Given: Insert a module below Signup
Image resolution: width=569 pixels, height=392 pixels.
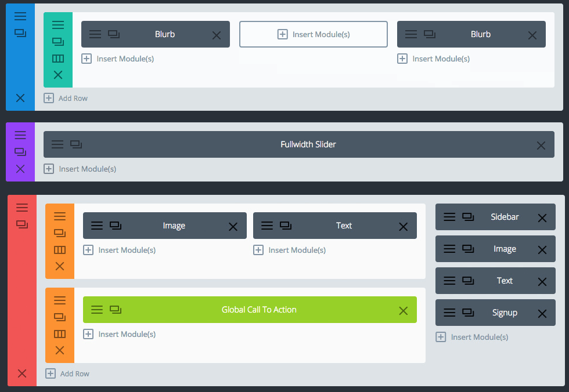Looking at the screenshot, I should 471,337.
